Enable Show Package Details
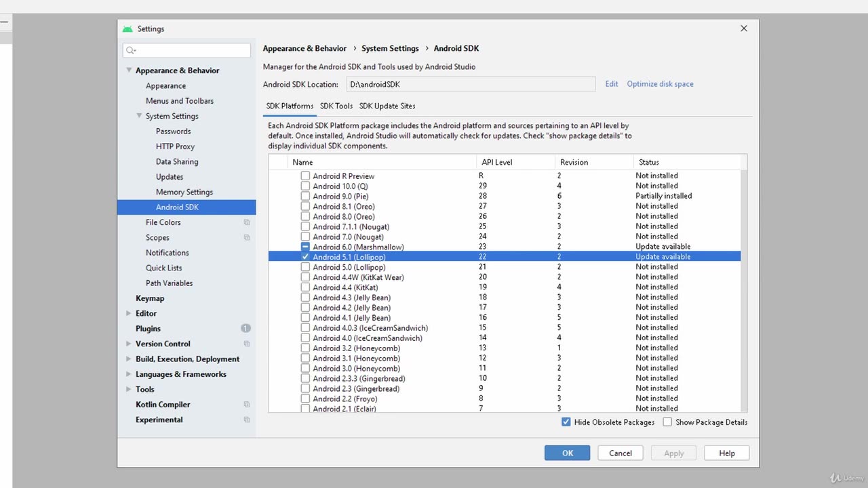The image size is (868, 488). point(667,422)
